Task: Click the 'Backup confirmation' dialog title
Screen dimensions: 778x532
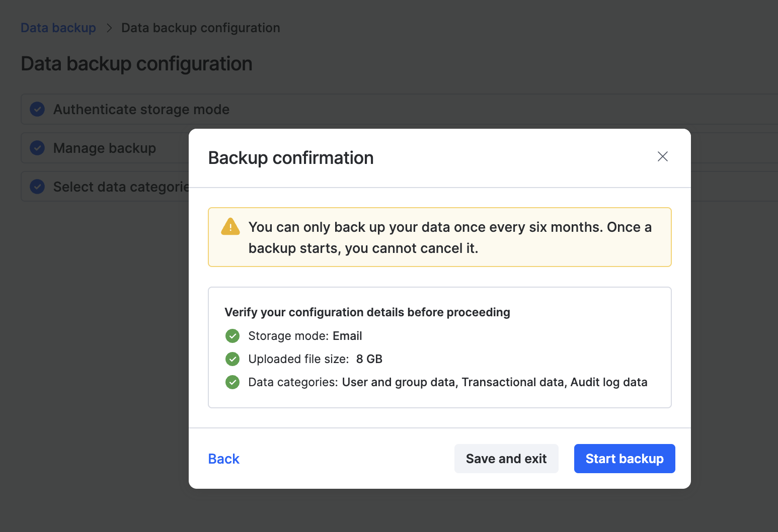Action: [291, 158]
